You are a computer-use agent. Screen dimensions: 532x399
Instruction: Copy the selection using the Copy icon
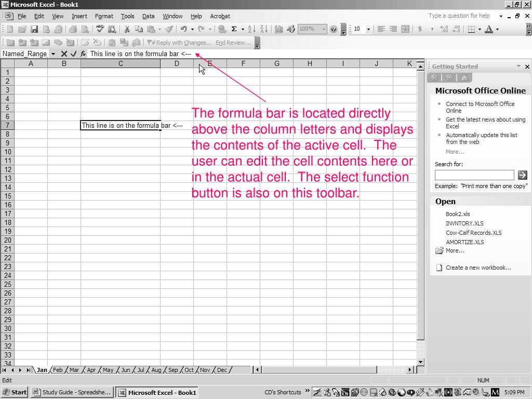(x=139, y=29)
